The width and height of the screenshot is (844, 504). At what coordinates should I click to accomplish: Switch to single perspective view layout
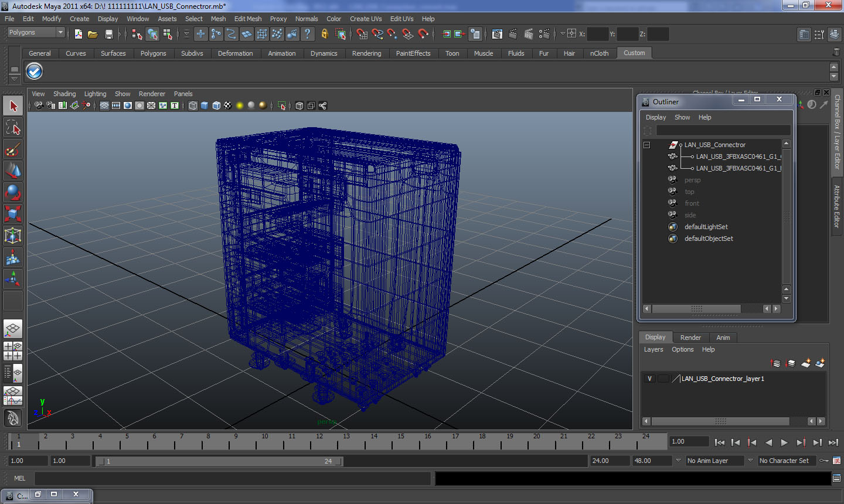click(x=13, y=329)
